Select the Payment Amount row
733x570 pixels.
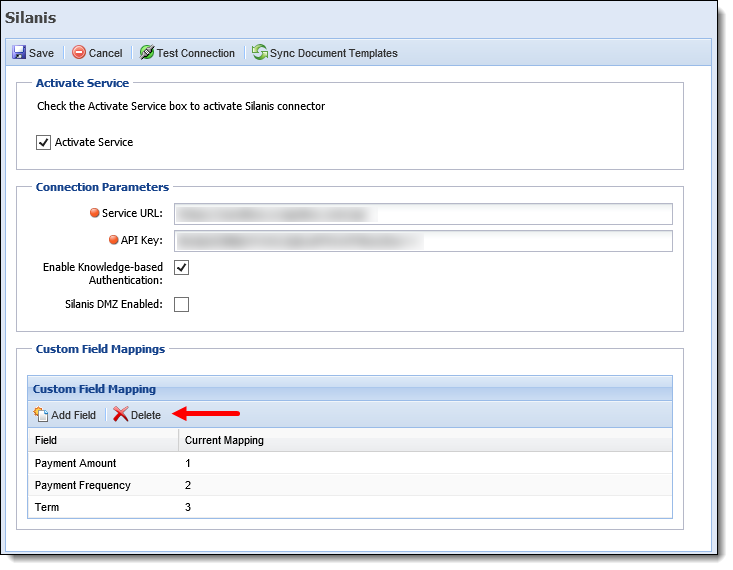point(350,463)
